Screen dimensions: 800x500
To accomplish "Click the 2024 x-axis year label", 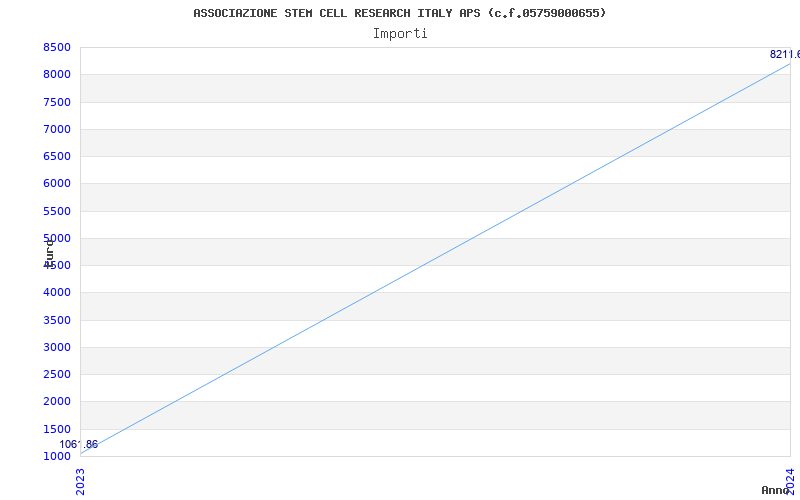I will coord(790,480).
